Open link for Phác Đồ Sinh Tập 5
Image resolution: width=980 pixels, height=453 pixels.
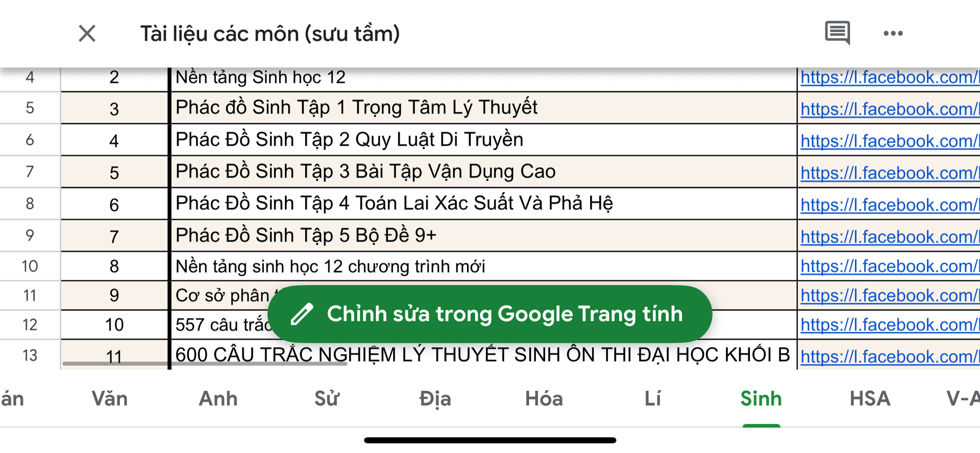tap(888, 237)
